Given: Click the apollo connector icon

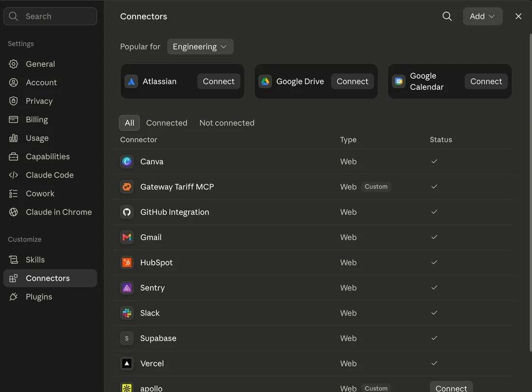Looking at the screenshot, I should click(127, 388).
